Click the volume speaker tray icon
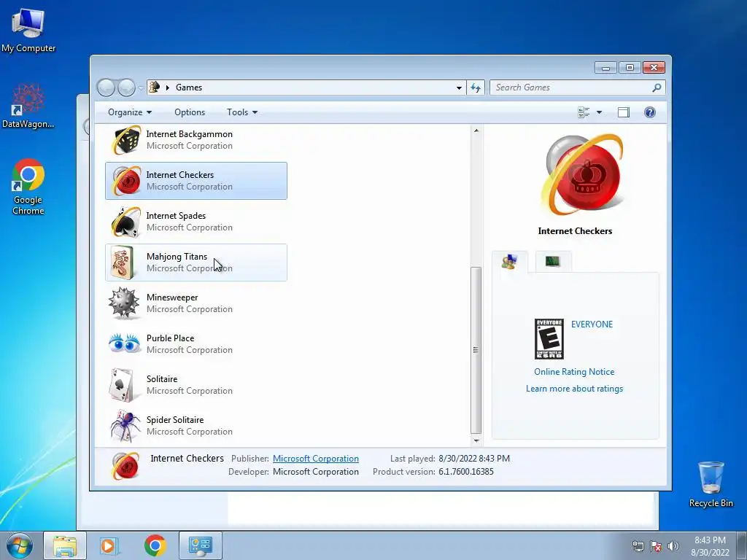The width and height of the screenshot is (747, 560). pos(673,546)
